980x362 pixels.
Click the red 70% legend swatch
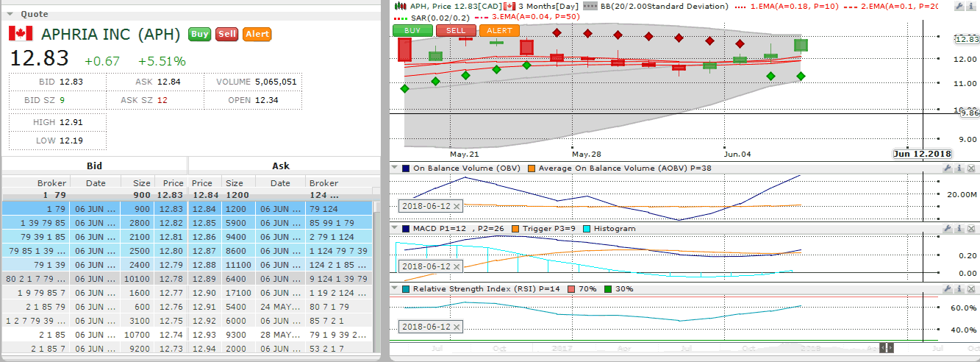[x=572, y=289]
